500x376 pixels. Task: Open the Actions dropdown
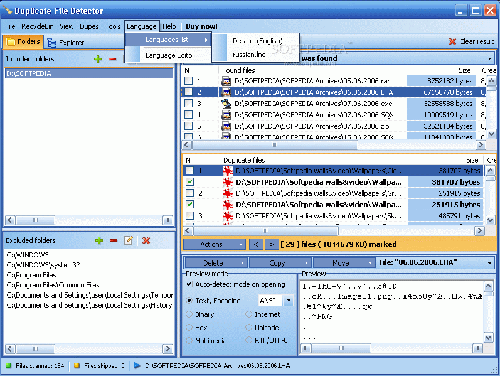tap(214, 244)
